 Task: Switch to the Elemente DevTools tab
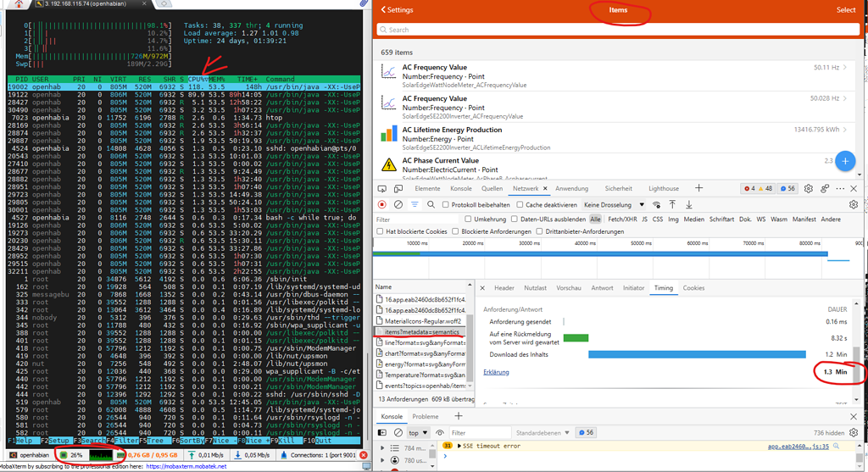427,189
